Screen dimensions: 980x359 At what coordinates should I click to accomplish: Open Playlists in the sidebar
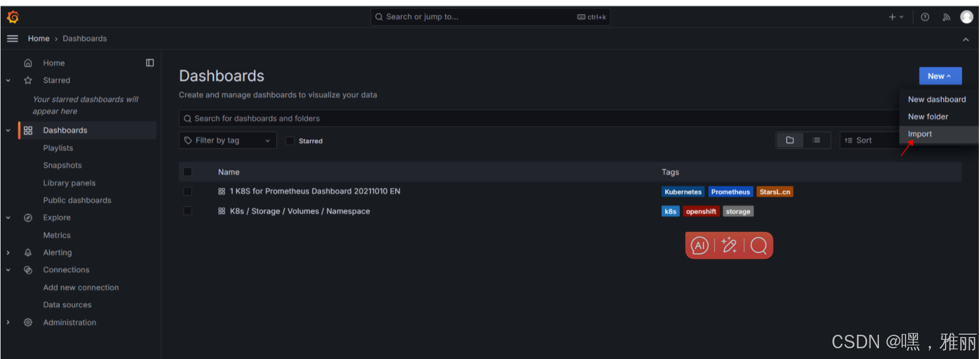pos(58,148)
